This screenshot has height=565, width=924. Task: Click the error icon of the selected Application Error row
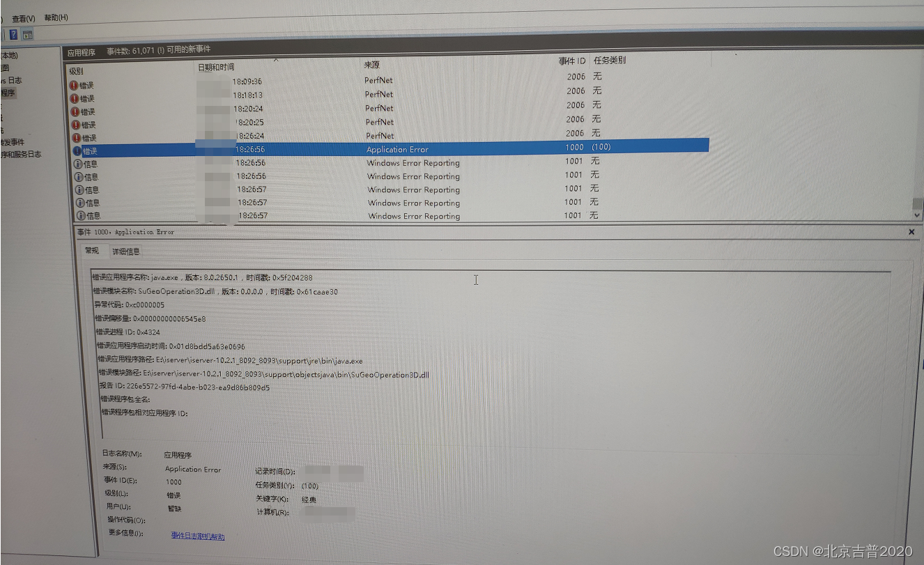(x=77, y=150)
